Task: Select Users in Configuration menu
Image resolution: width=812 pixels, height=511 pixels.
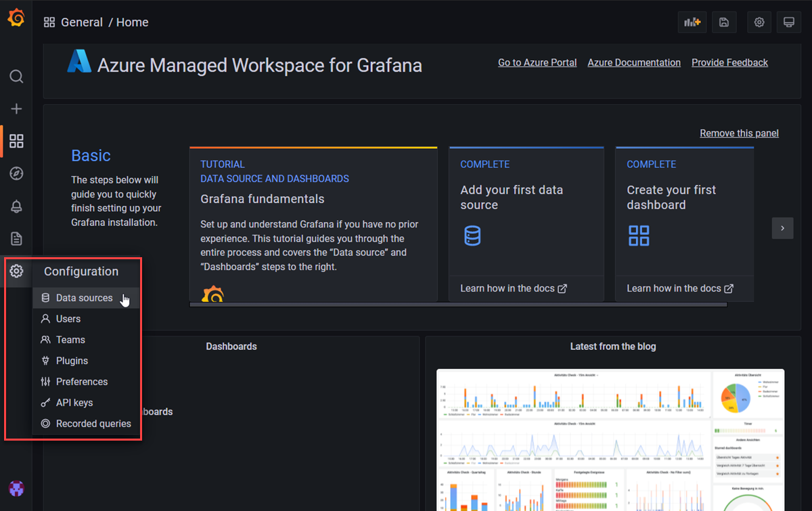Action: pyautogui.click(x=85, y=319)
